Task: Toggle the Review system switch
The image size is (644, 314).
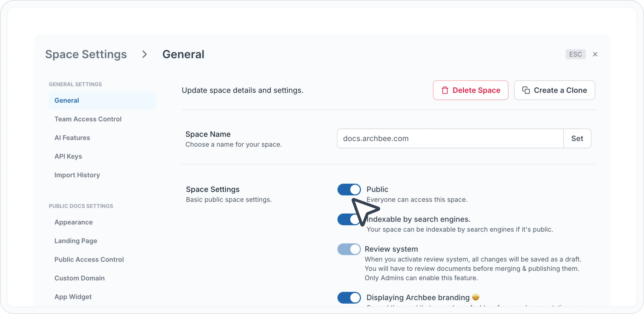Action: (x=349, y=249)
